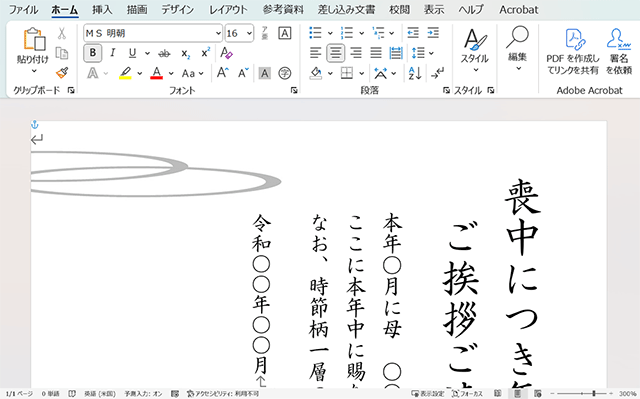Expand the Change Case Aa dropdown
Viewport: 640px width, 399px height.
tap(201, 73)
